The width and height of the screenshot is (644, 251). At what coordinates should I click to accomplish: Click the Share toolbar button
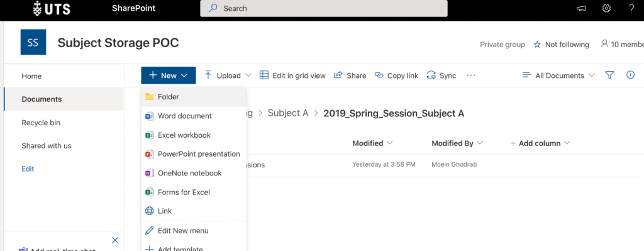350,75
